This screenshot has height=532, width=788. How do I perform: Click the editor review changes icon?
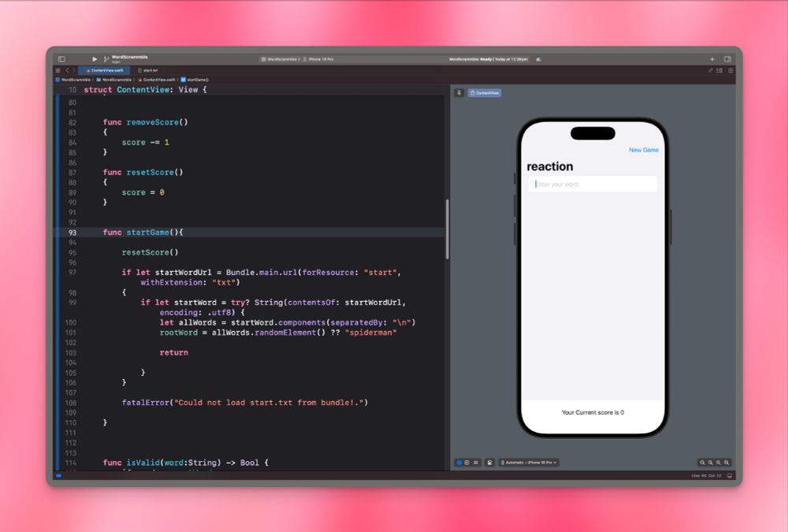710,70
